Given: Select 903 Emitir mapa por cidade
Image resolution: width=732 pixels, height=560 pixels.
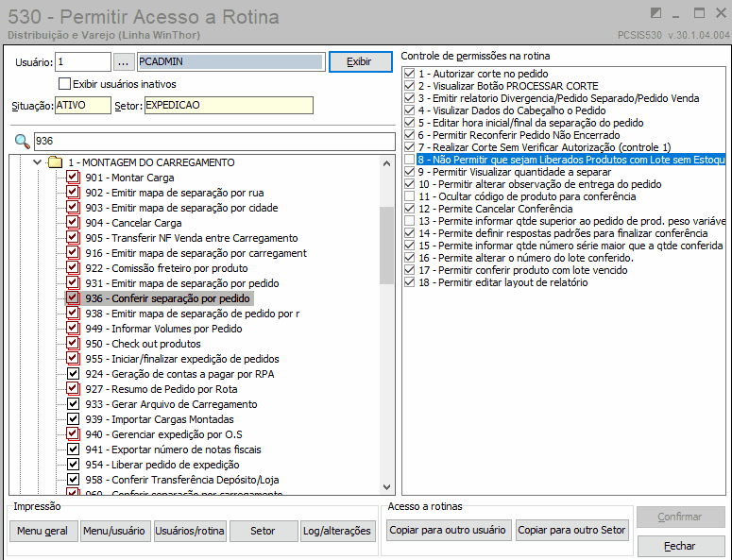Looking at the screenshot, I should click(x=181, y=208).
